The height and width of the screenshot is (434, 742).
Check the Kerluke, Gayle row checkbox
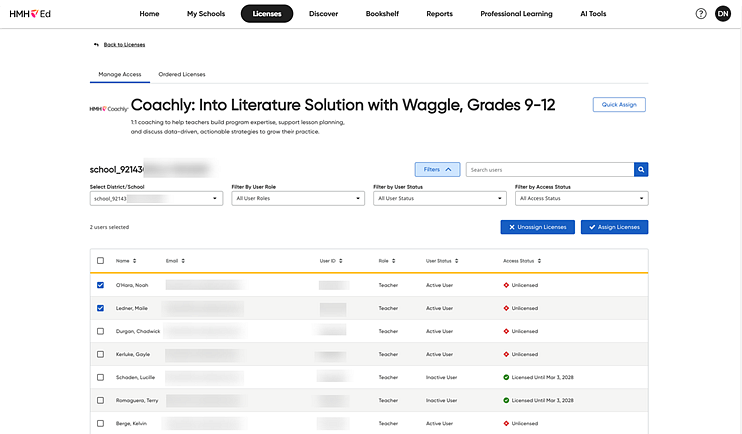click(100, 354)
